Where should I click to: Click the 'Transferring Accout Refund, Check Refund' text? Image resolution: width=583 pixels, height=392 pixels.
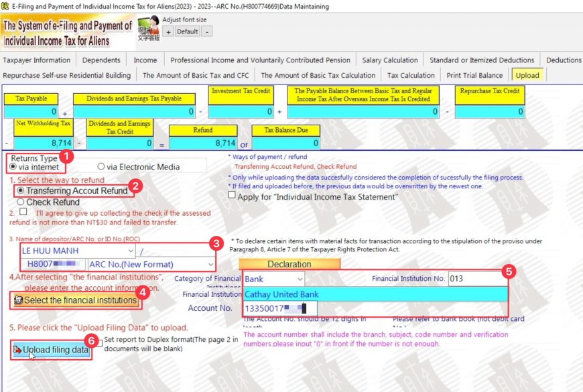click(x=296, y=167)
